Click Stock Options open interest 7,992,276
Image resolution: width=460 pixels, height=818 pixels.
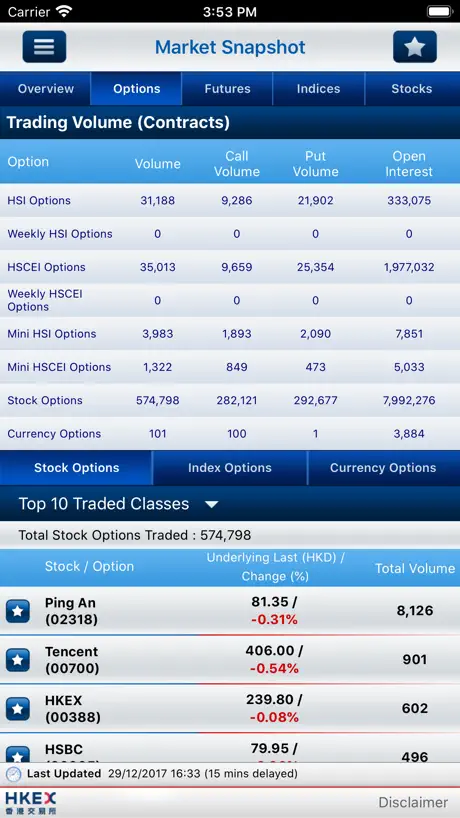pos(409,401)
